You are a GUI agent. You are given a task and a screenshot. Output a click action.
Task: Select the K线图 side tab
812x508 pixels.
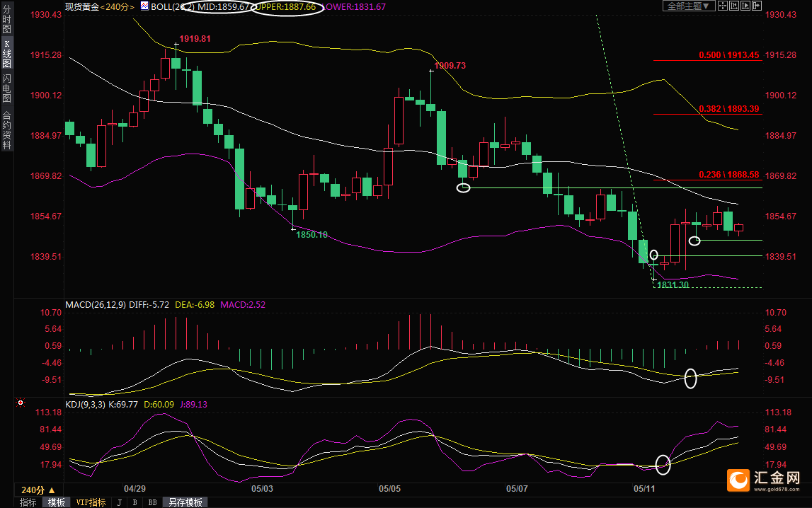[x=7, y=53]
